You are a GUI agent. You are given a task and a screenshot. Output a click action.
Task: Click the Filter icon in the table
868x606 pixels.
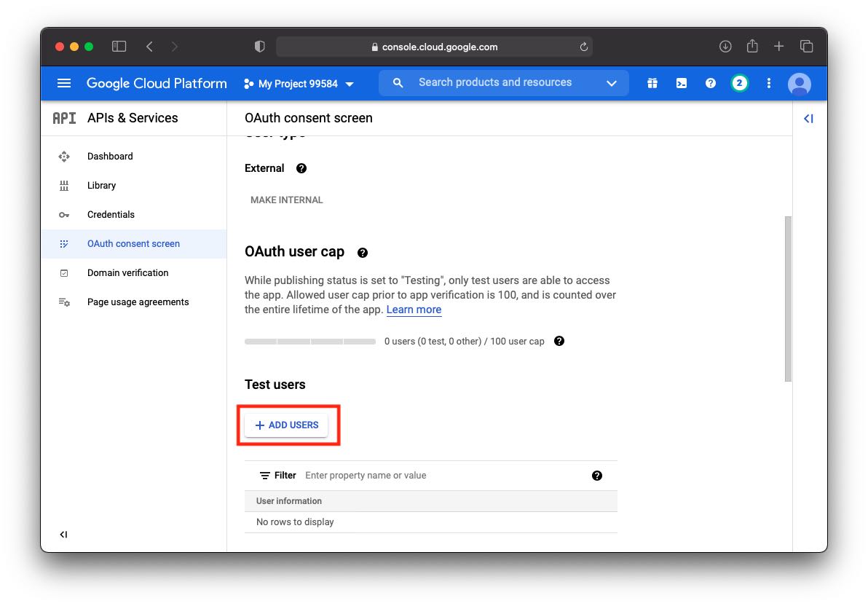[265, 476]
